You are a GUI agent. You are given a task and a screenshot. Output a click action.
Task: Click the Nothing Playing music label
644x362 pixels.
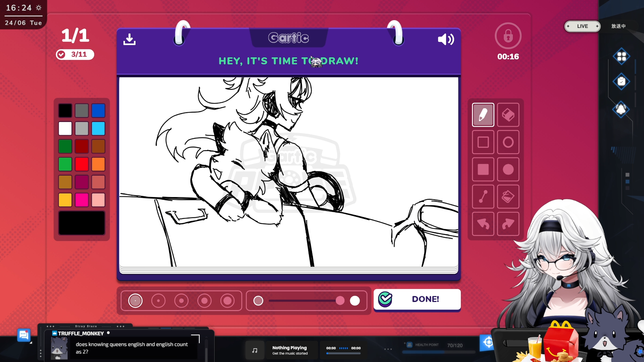(x=289, y=348)
